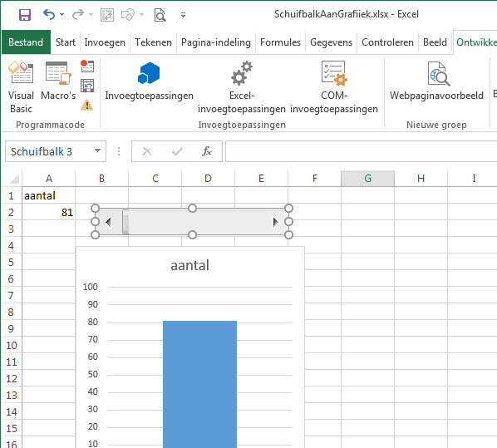
Task: Select column D header
Action: tap(208, 179)
